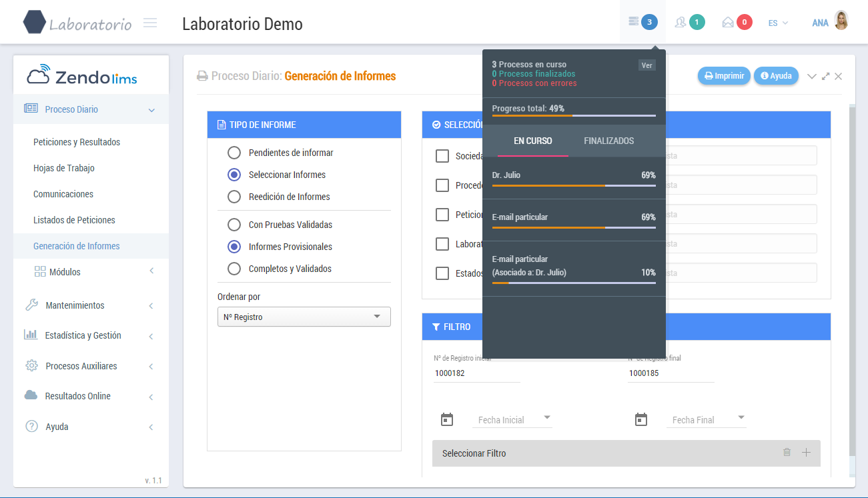Check the Peticionario checkbox

(442, 215)
